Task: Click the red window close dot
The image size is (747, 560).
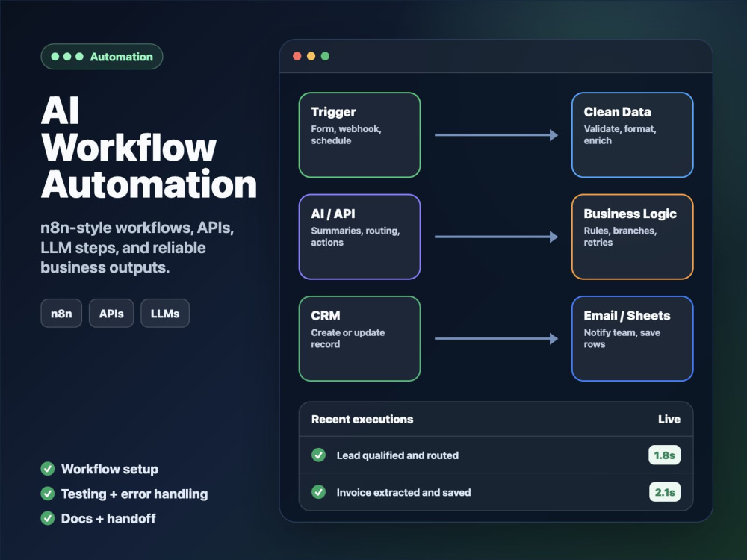Action: (297, 56)
